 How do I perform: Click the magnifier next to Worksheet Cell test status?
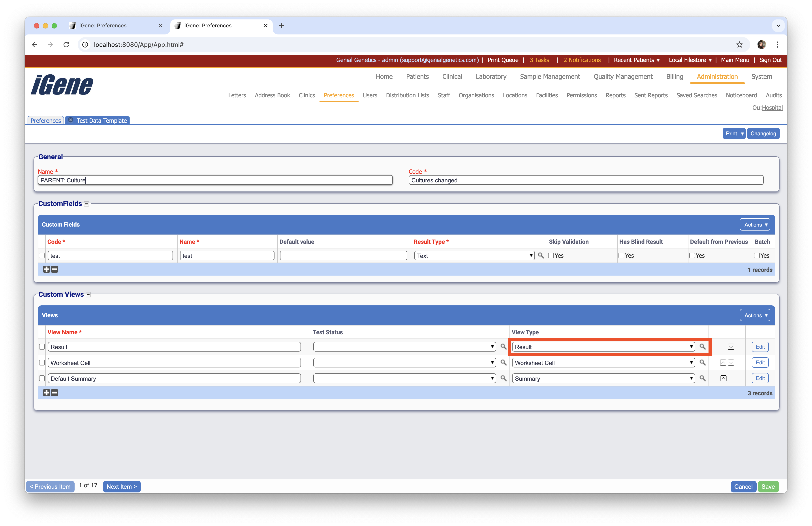click(x=504, y=363)
